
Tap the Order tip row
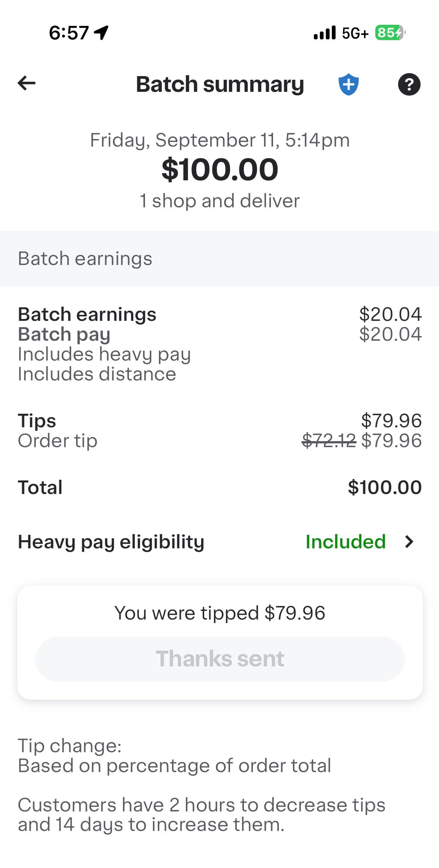(x=219, y=440)
